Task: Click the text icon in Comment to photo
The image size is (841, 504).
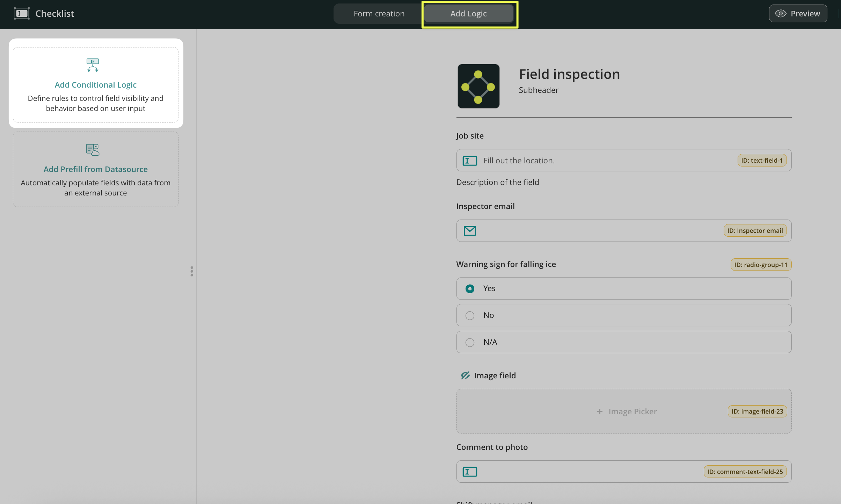Action: click(469, 472)
